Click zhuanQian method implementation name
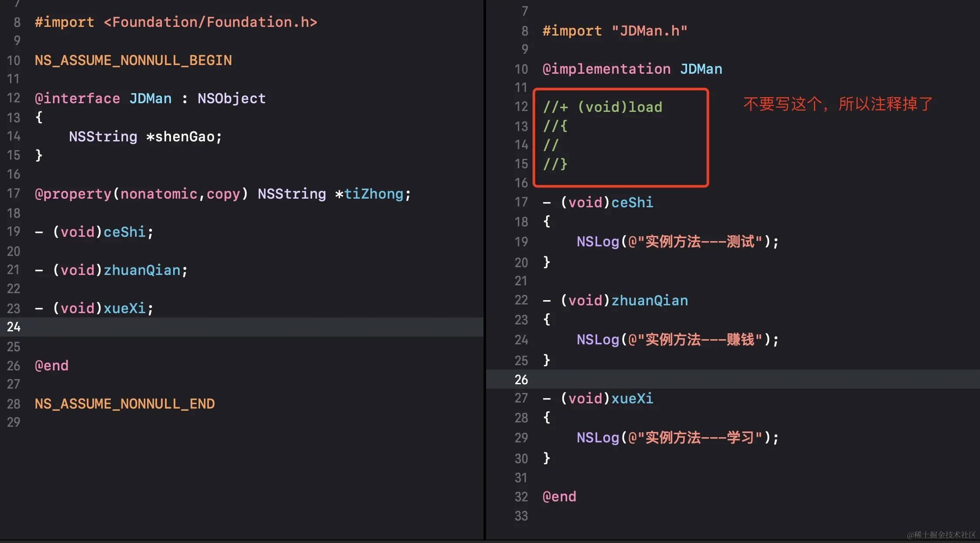The width and height of the screenshot is (980, 543). click(650, 301)
